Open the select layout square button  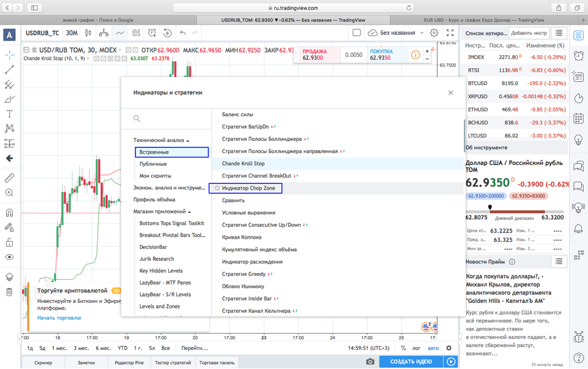(x=356, y=32)
